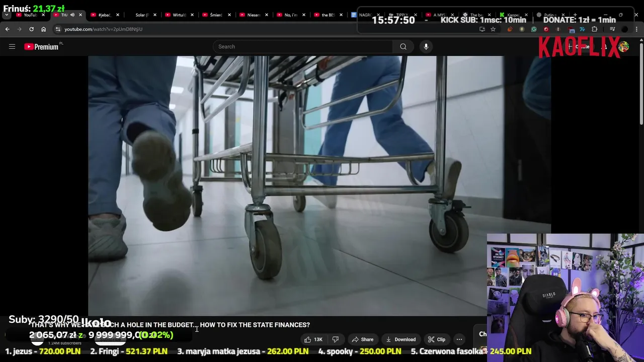Go back with browser back arrow
The height and width of the screenshot is (362, 644).
pos(8,29)
